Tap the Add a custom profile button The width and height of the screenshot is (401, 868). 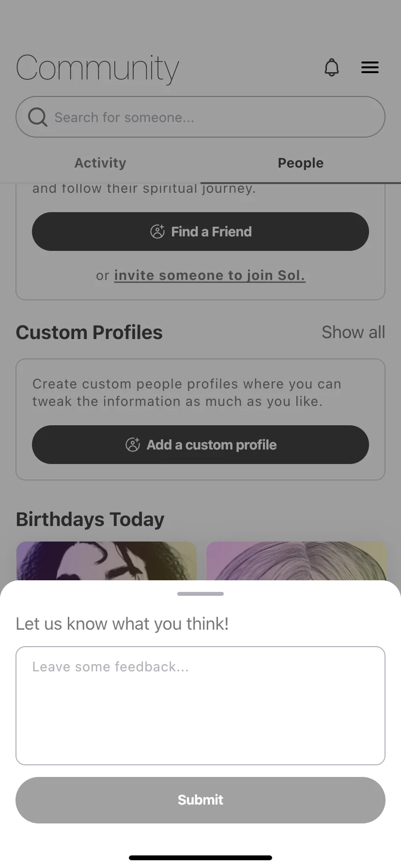point(200,445)
